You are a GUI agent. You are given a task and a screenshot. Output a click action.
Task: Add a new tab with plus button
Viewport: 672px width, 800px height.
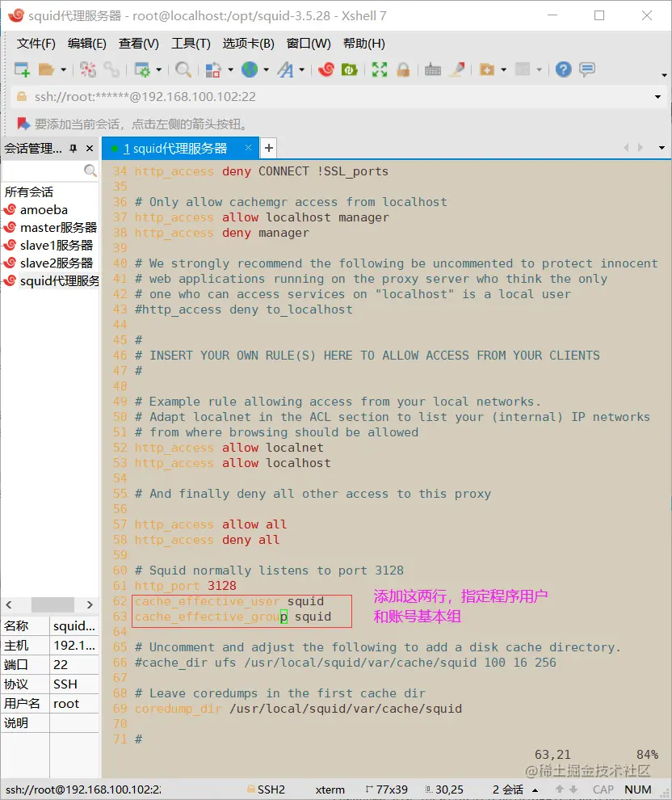[x=269, y=149]
